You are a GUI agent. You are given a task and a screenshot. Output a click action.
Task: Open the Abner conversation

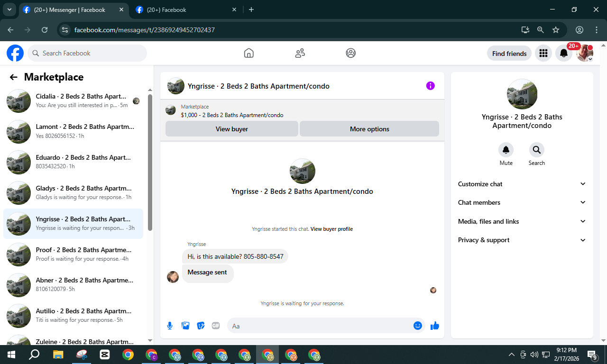[74, 285]
